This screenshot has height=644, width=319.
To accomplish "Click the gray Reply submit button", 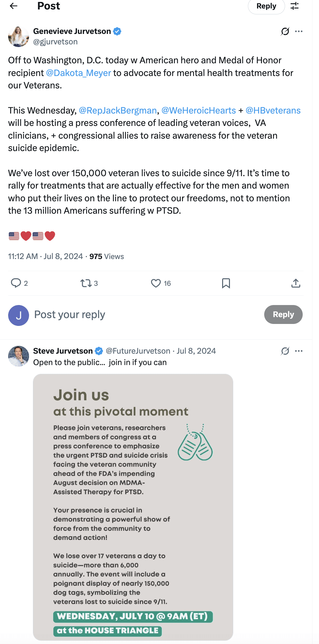I will (x=283, y=314).
